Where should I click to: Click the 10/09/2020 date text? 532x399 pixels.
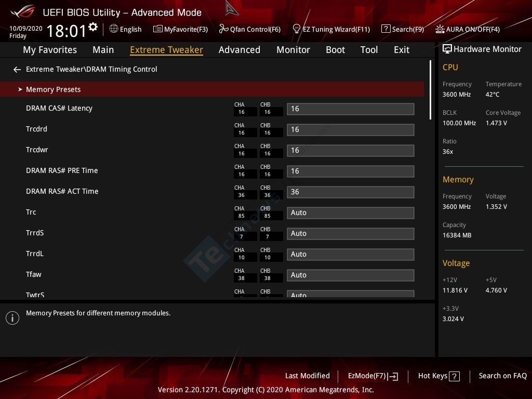coord(26,29)
